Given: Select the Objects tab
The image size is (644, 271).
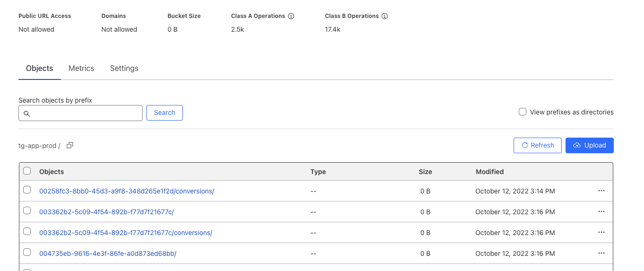Looking at the screenshot, I should pos(40,69).
